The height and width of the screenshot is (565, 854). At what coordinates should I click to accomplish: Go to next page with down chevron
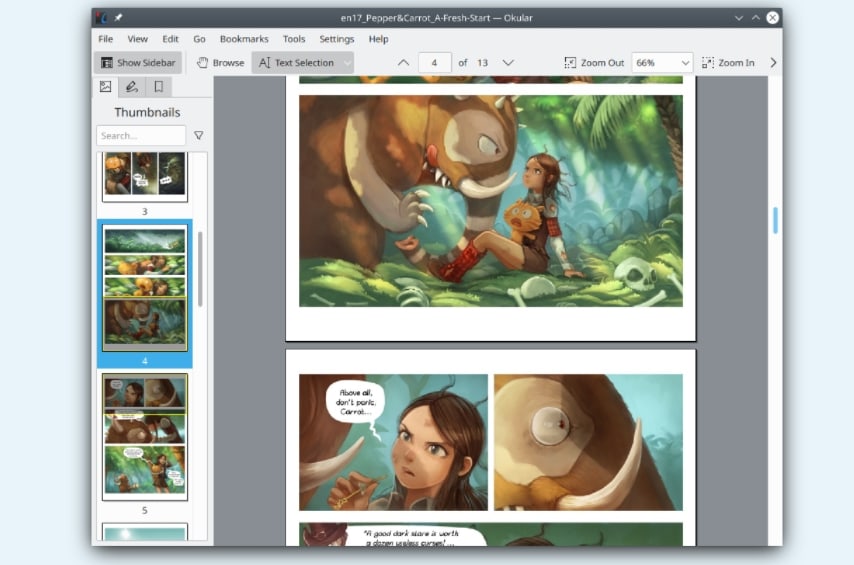point(508,63)
